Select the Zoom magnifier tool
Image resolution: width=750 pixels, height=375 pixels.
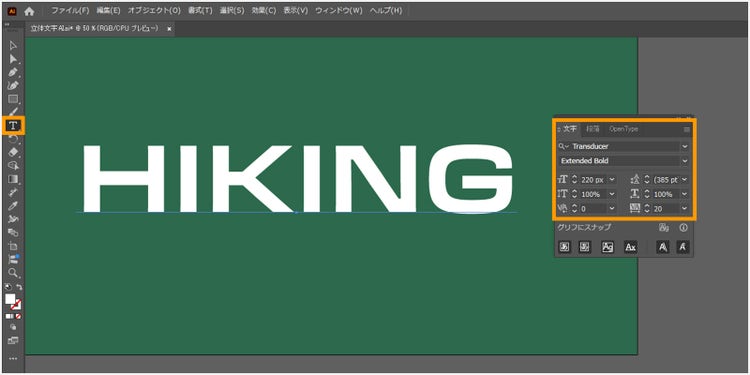coord(13,273)
